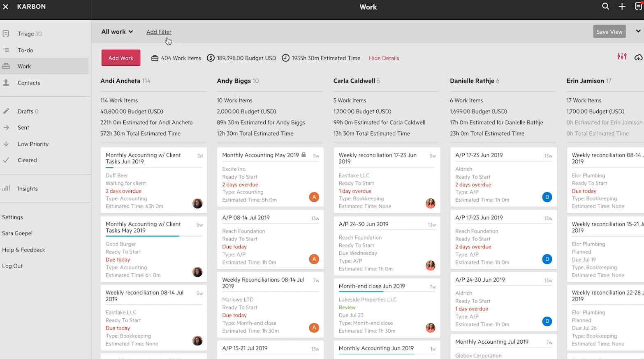Click the cloud download icon near the filters

(638, 58)
